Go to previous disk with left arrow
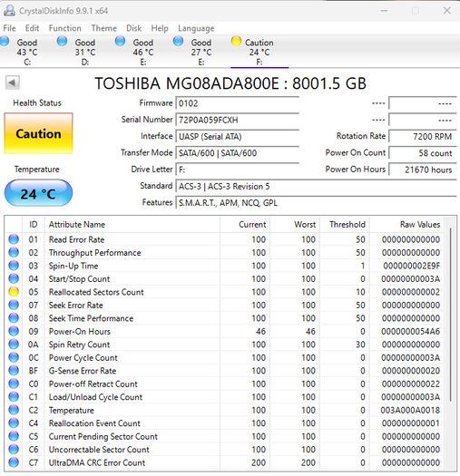 pos(13,83)
